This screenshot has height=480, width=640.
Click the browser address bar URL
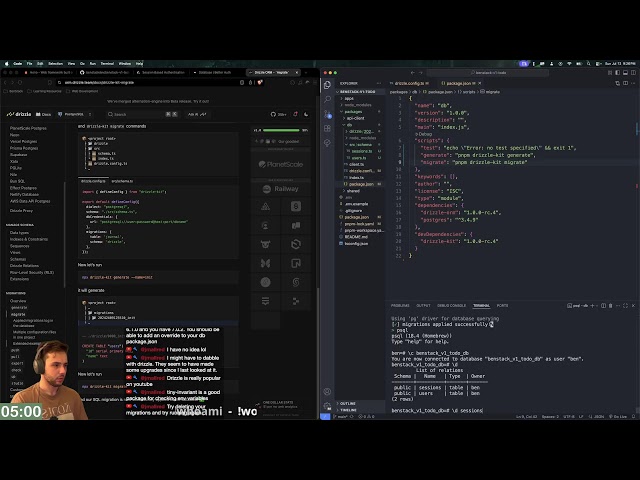coord(99,82)
